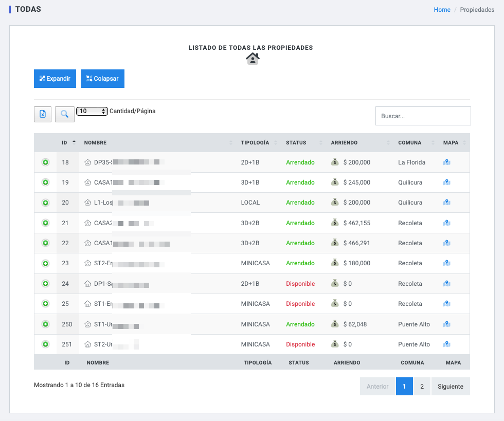The height and width of the screenshot is (421, 504).
Task: Open map icon for property ID 24
Action: pyautogui.click(x=447, y=283)
